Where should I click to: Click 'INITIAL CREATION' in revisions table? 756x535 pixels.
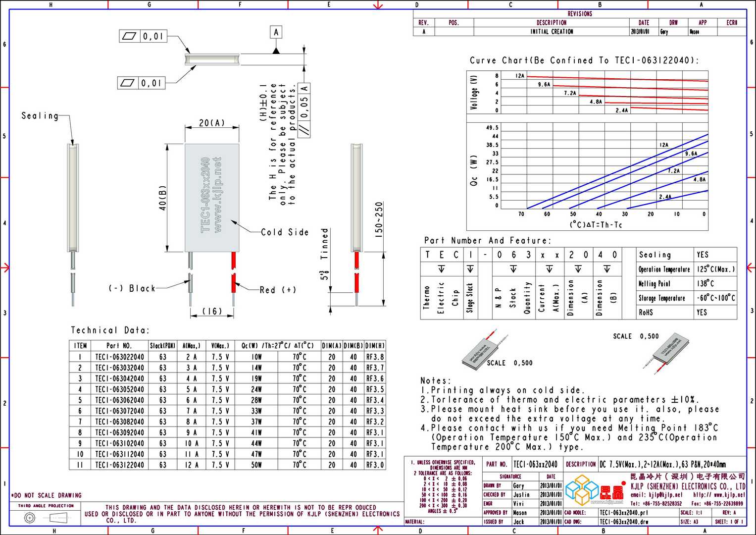click(552, 32)
